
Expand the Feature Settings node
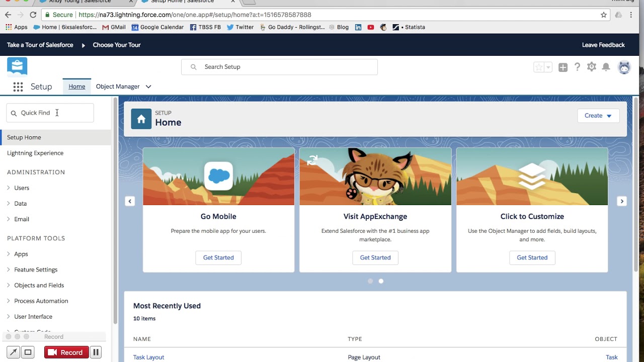(9, 269)
